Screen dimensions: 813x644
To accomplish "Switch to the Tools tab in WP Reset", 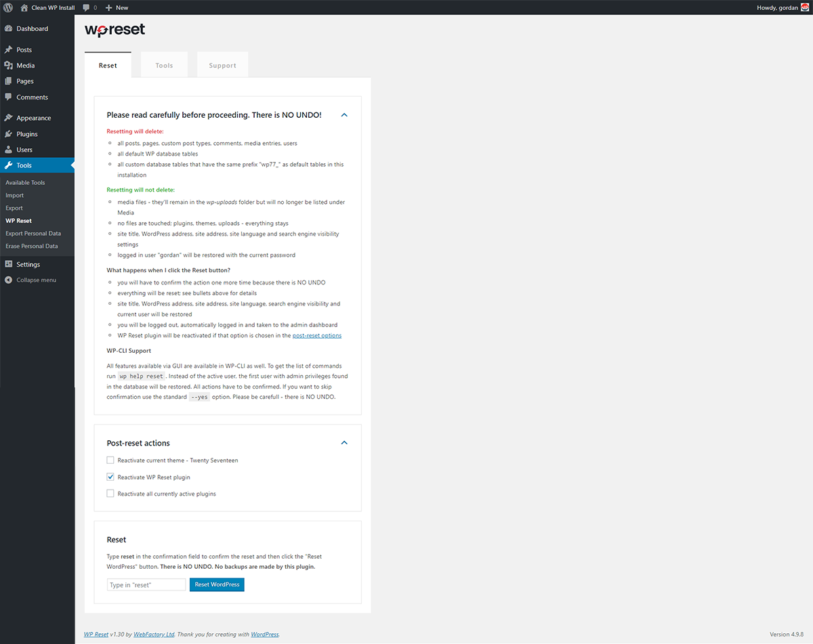I will (164, 65).
